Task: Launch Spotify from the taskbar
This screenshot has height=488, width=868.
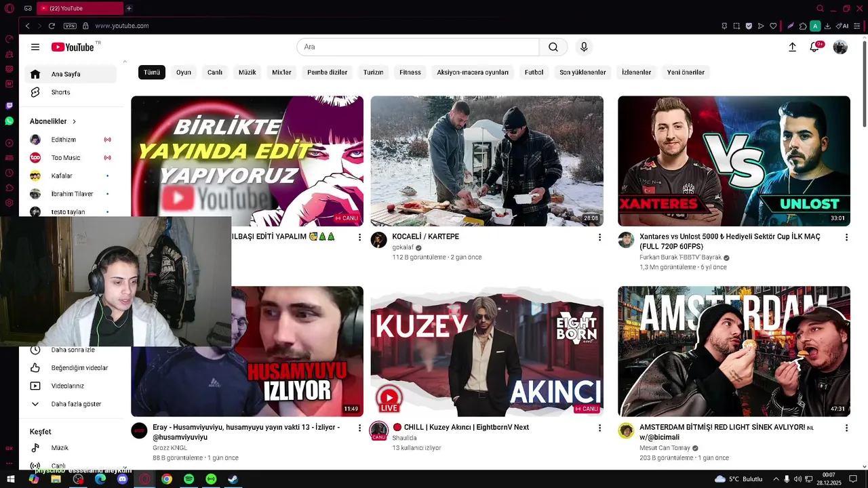Action: [x=189, y=479]
